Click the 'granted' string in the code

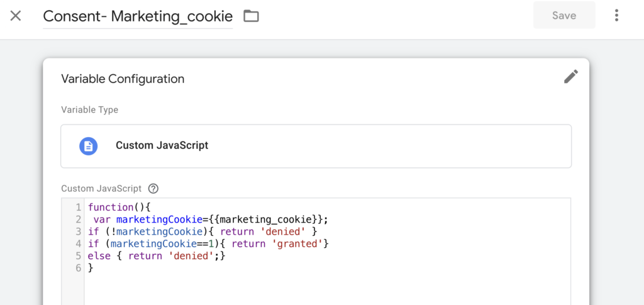point(296,243)
